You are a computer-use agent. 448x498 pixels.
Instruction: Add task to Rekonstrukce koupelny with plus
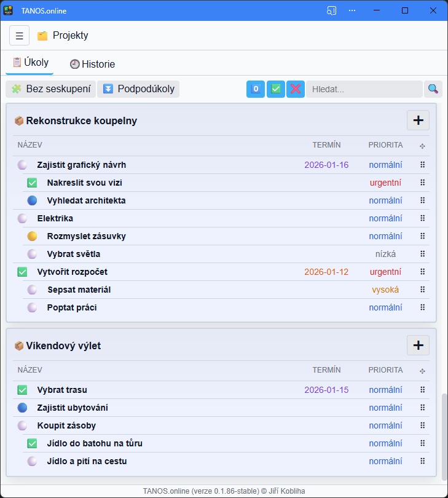418,121
